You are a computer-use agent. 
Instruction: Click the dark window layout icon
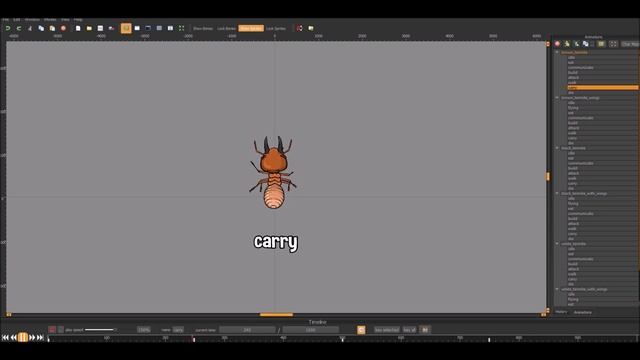(x=148, y=28)
